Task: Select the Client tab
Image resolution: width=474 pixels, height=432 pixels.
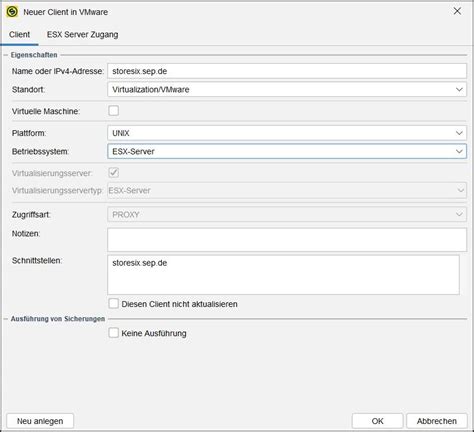Action: point(19,35)
